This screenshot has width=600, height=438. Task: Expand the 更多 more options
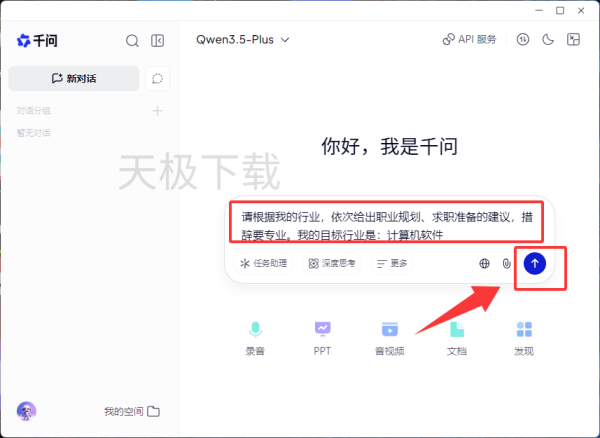click(392, 263)
